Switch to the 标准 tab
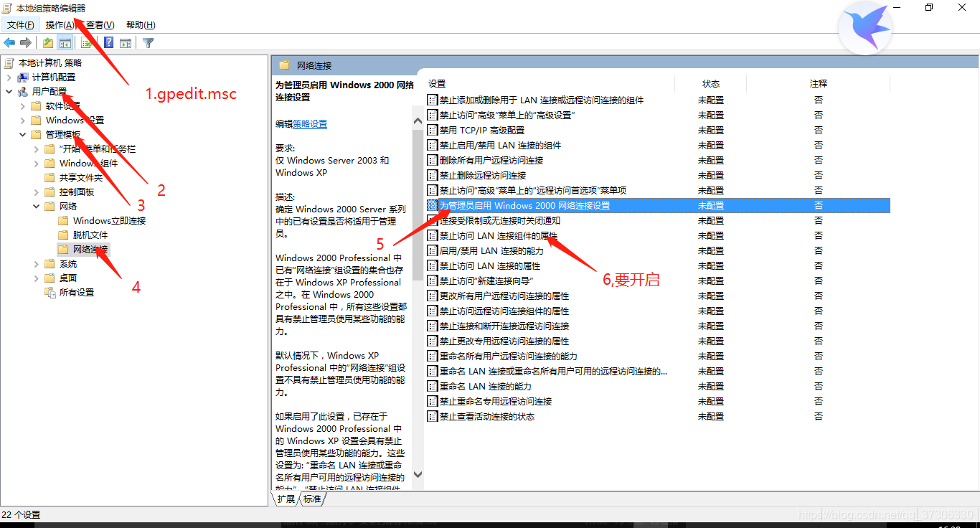Screen dimensions: 980x528 pyautogui.click(x=312, y=499)
